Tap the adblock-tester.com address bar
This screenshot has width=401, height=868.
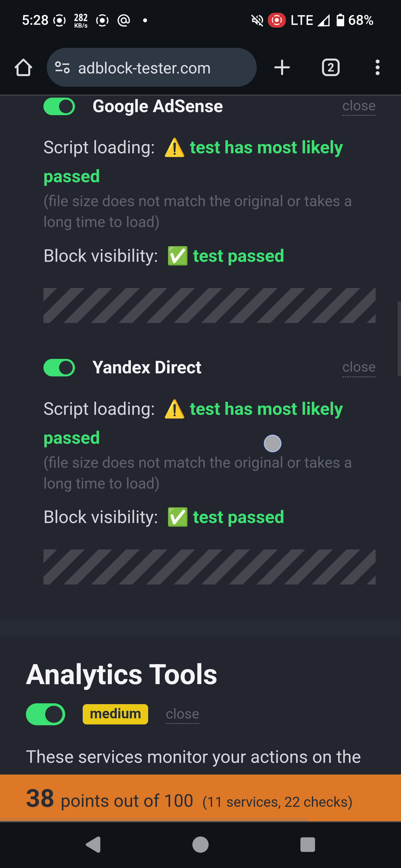152,68
